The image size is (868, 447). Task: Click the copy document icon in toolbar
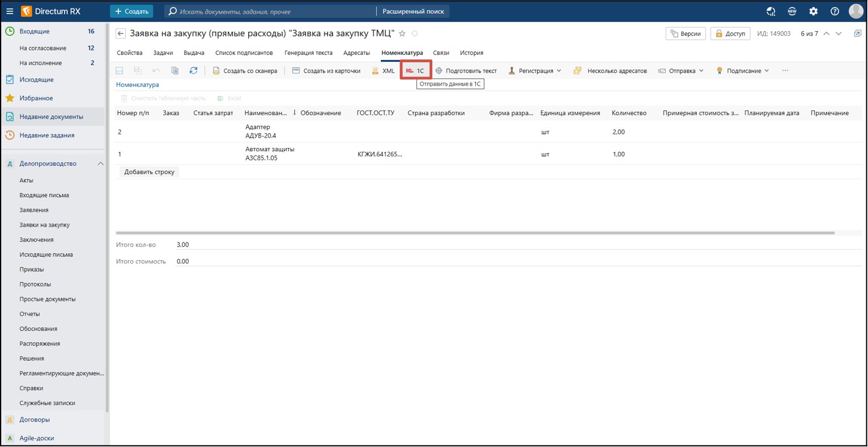[x=175, y=71]
